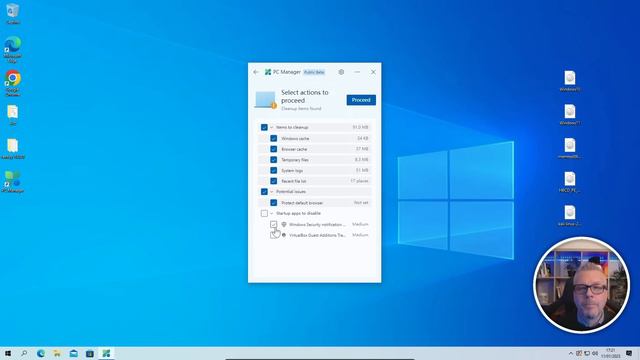Uncheck the Windows cache checkbox
Viewport: 640px width, 360px height.
[273, 138]
